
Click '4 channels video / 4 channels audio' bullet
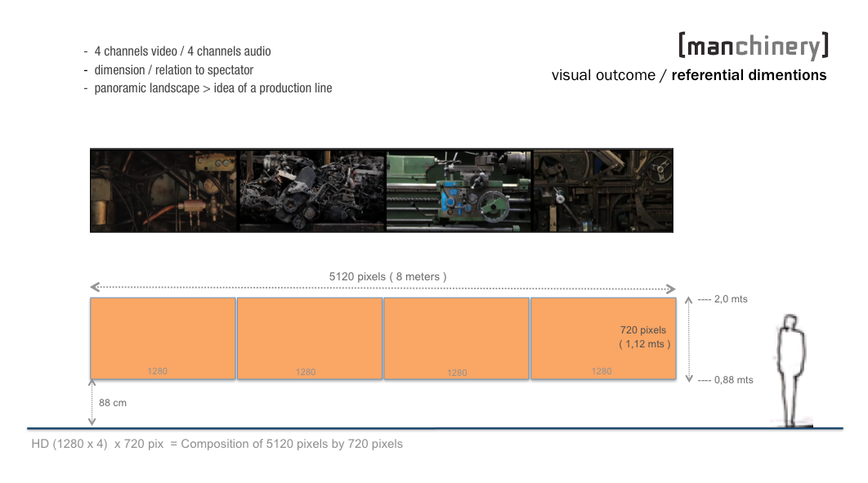click(x=183, y=51)
